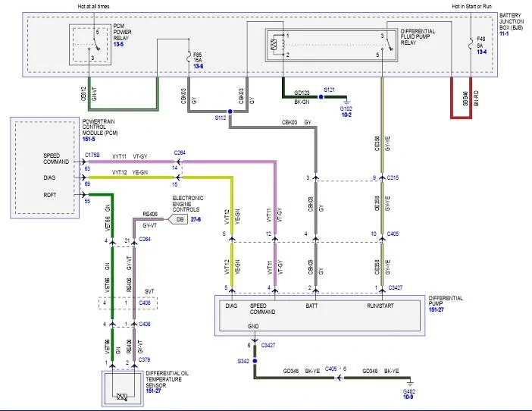This screenshot has width=532, height=411.
Task: Click the 'SVT' label above the dashed box
Action: click(x=149, y=291)
